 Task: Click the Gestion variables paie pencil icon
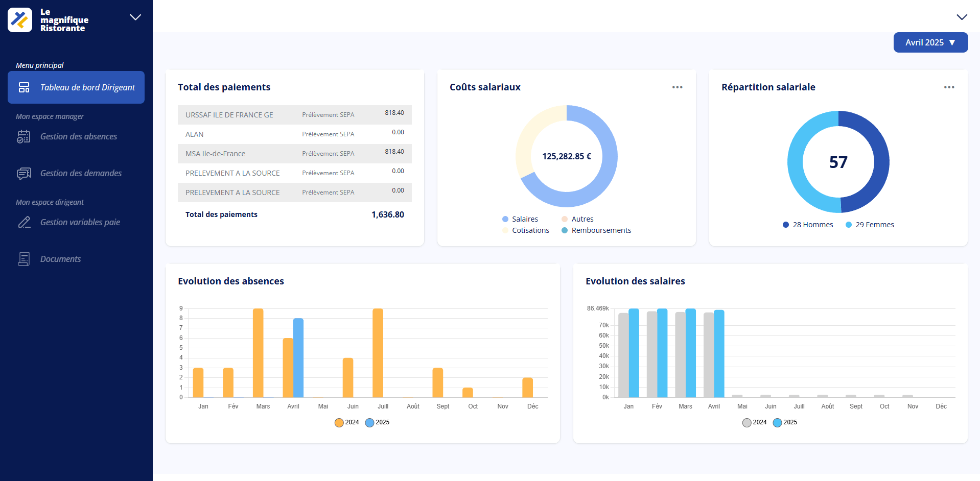pos(24,222)
